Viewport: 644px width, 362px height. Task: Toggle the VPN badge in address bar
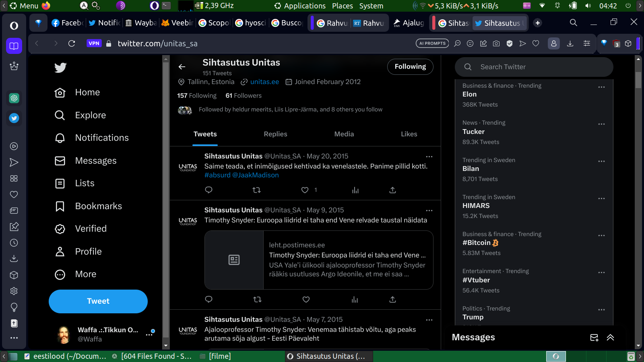click(94, 43)
